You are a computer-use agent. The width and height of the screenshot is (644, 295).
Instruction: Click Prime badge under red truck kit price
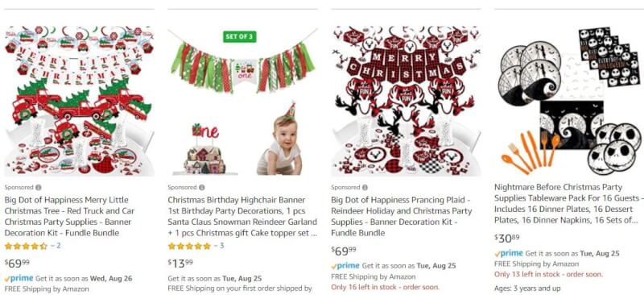(19, 279)
